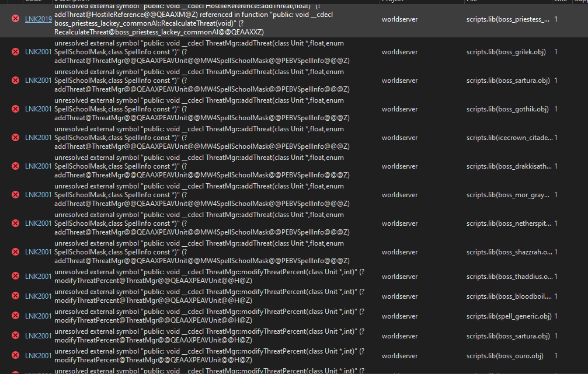Select the file cell scripts.lib(icecrown_citade...
588x374 pixels.
click(510, 138)
